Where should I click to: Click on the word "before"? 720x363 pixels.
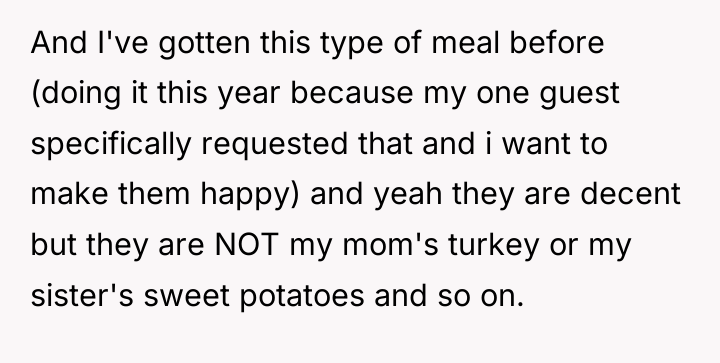(x=557, y=43)
